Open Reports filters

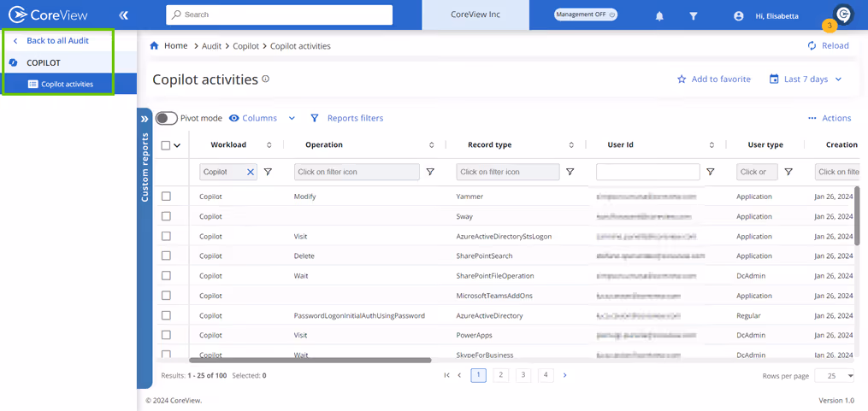pyautogui.click(x=346, y=119)
